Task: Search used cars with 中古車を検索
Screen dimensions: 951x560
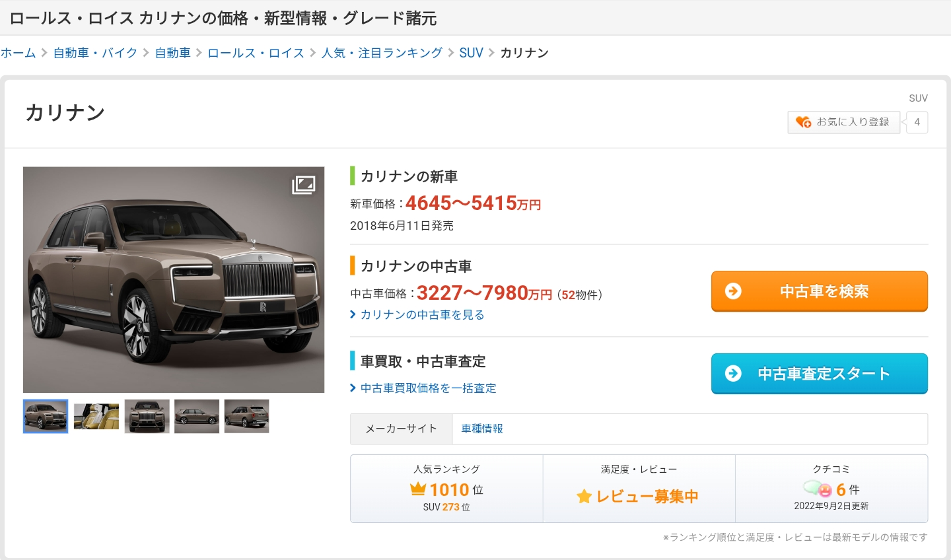Action: (820, 291)
